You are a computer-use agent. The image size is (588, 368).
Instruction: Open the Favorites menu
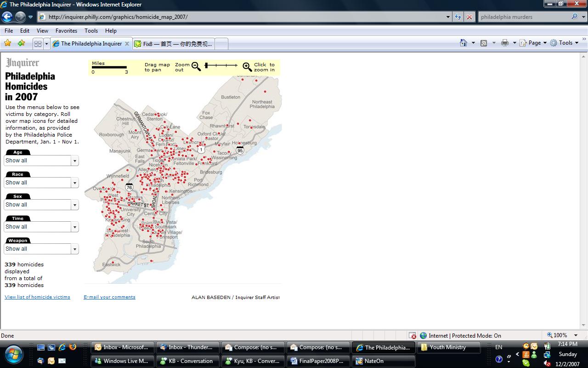(x=67, y=31)
